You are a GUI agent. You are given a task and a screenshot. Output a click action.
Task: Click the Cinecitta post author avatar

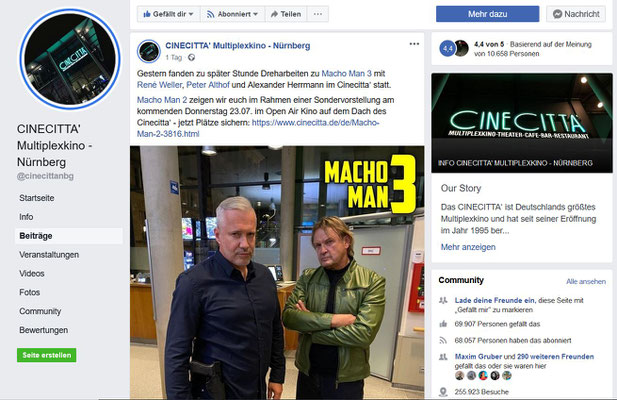[x=149, y=51]
